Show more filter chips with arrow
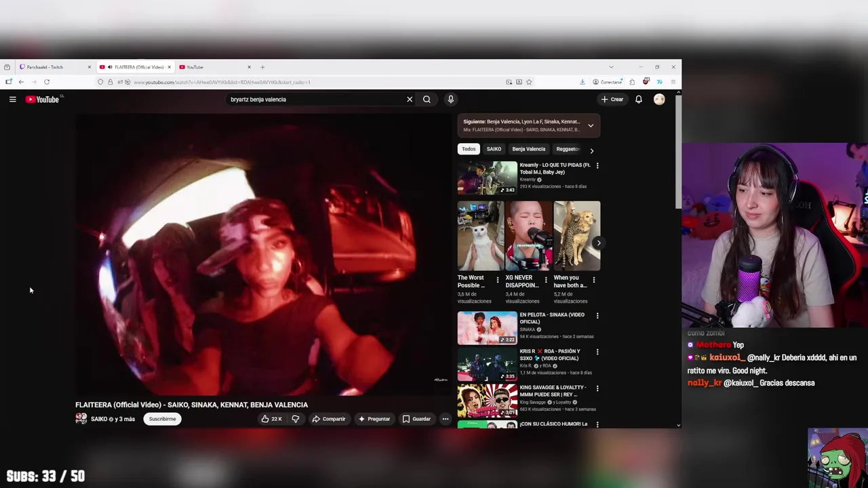The height and width of the screenshot is (488, 868). coord(591,150)
